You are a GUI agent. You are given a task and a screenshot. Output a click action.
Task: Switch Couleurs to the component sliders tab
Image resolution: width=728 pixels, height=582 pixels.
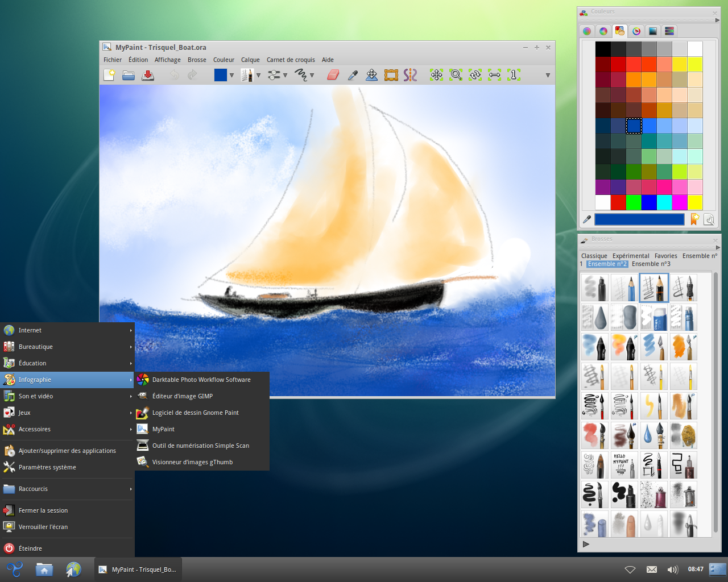[x=669, y=31]
